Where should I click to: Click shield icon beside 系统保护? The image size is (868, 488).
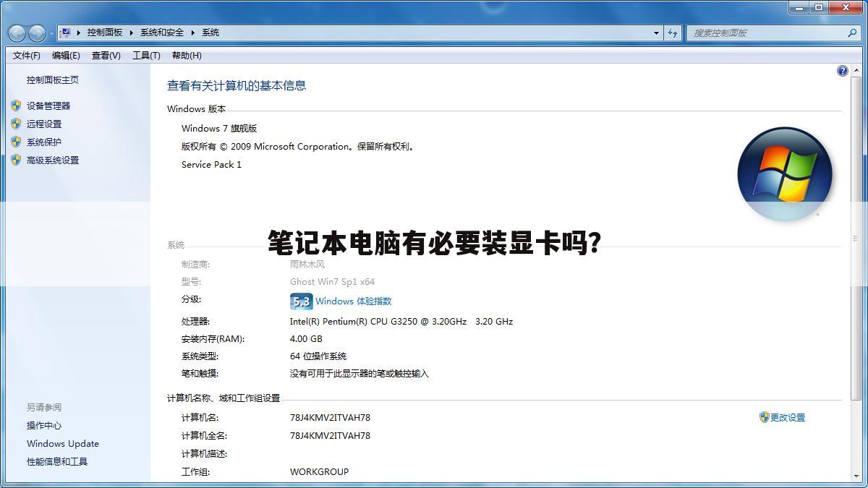point(16,142)
